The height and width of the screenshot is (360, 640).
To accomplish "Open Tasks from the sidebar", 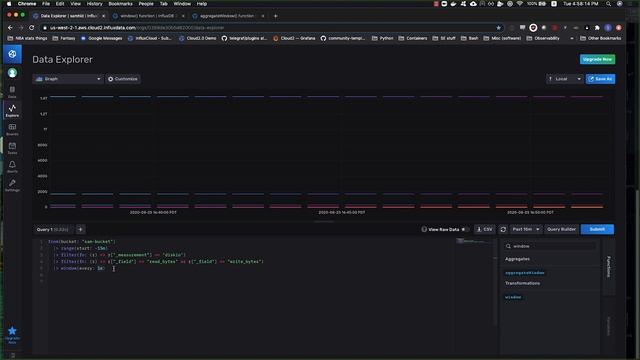I will [12, 148].
